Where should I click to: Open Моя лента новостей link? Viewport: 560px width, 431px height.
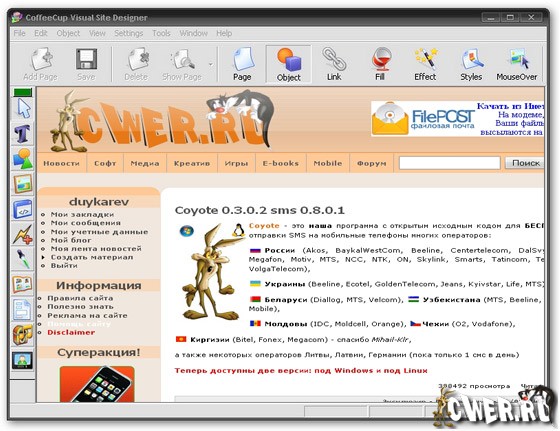click(x=96, y=249)
